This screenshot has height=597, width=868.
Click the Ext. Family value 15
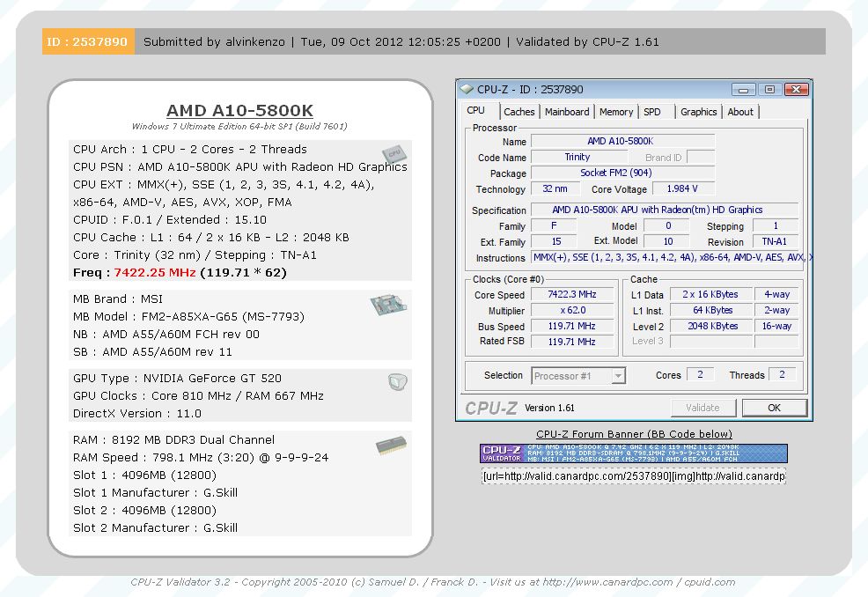pyautogui.click(x=554, y=241)
